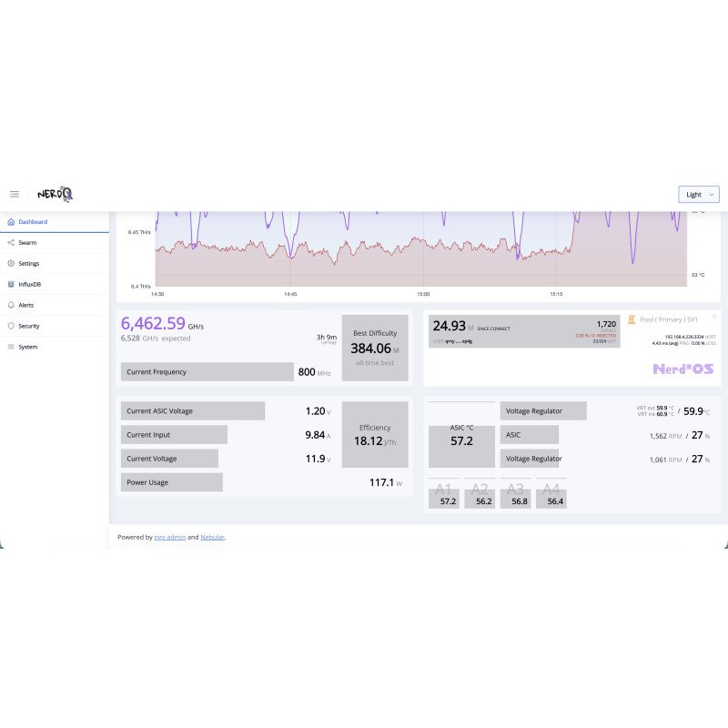Click the 1,562 RPM fan speed
728x728 pixels.
pos(665,436)
